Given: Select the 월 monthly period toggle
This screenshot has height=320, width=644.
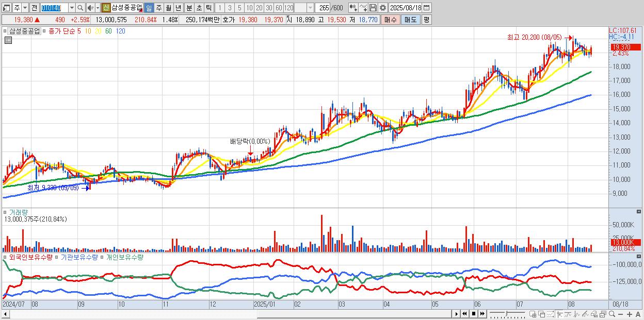Looking at the screenshot, I should 168,8.
